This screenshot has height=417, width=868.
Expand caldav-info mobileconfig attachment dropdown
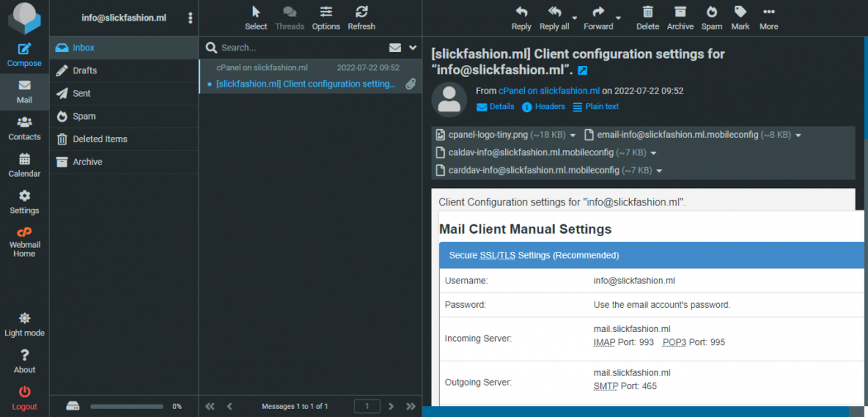653,153
